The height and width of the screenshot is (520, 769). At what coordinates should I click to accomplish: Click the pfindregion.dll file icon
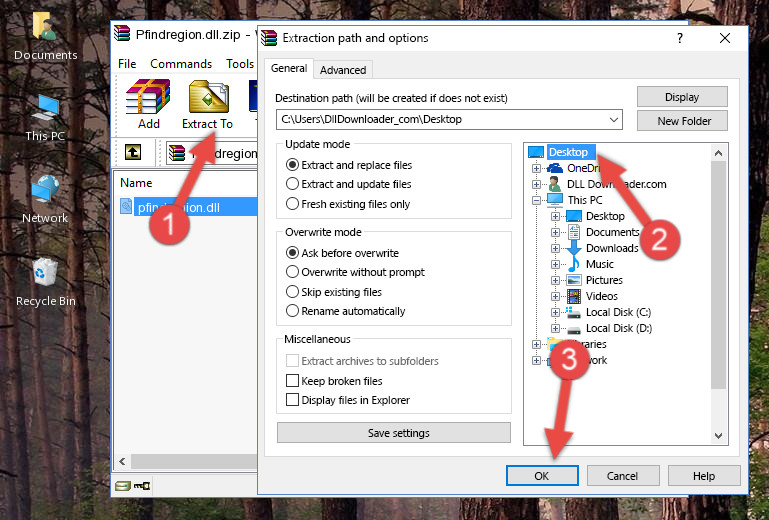(126, 207)
